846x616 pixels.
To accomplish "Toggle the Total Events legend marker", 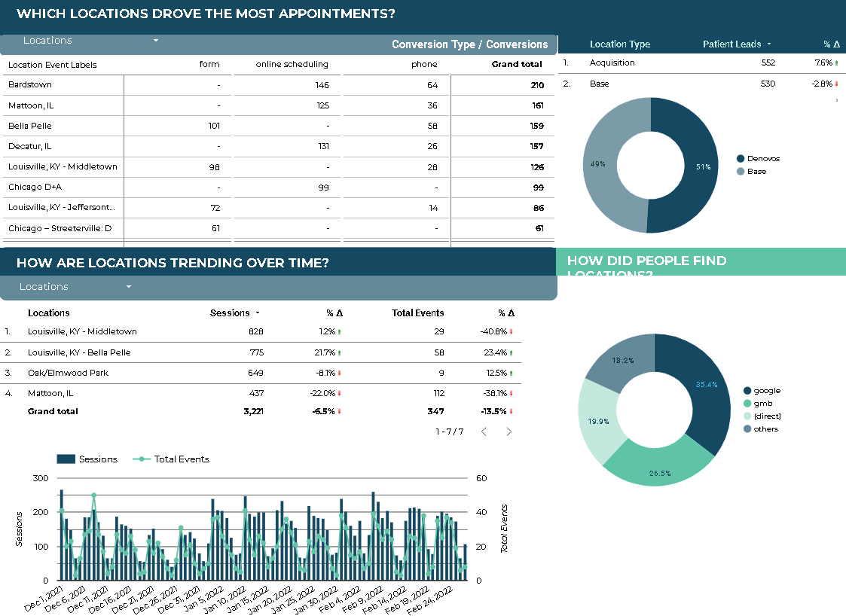I will pyautogui.click(x=142, y=459).
